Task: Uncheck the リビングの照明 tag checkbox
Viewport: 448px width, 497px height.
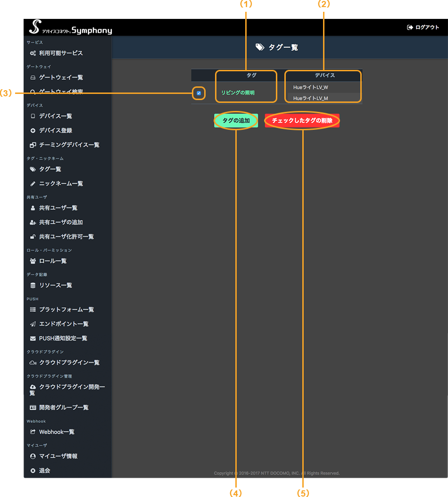Action: pyautogui.click(x=199, y=93)
